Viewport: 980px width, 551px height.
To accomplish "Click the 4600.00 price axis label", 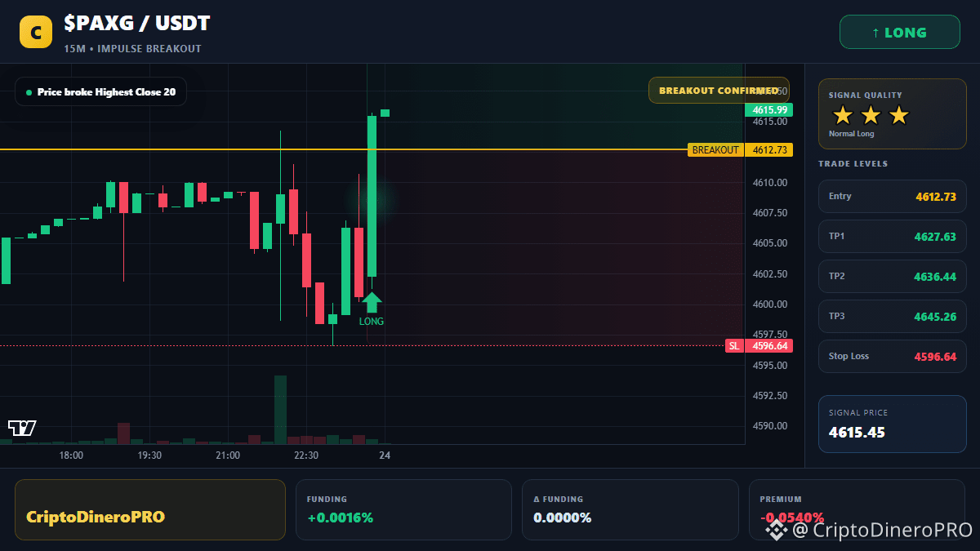I will [x=770, y=304].
